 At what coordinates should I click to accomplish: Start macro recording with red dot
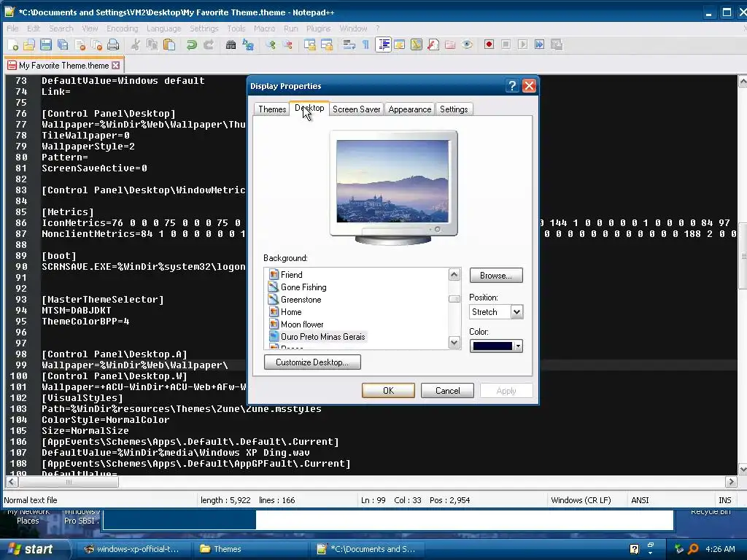point(489,44)
